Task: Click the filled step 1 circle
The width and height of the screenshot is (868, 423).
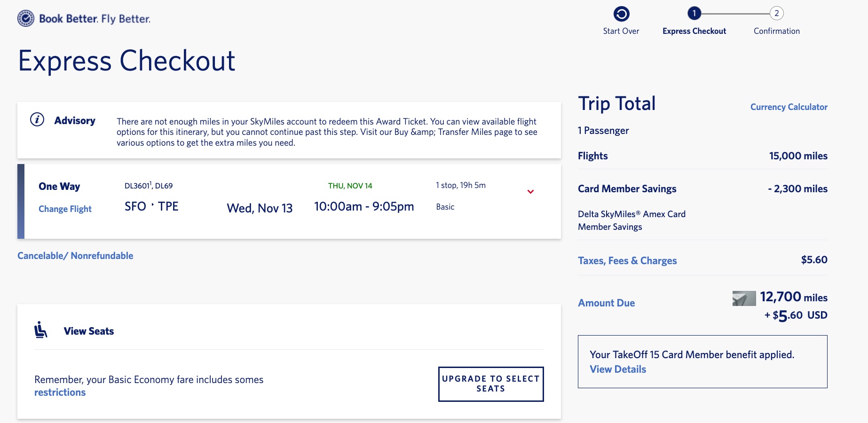Action: point(694,14)
